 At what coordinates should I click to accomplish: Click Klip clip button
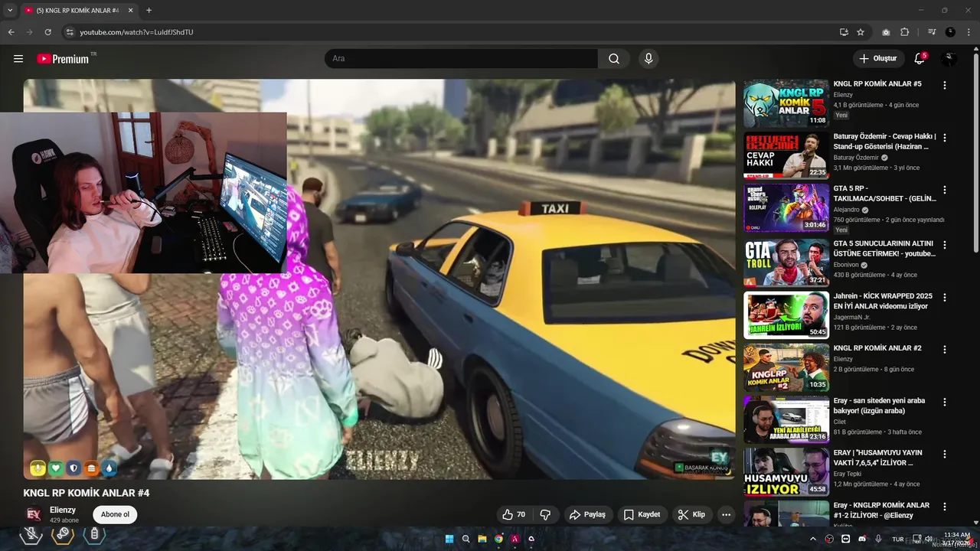691,514
